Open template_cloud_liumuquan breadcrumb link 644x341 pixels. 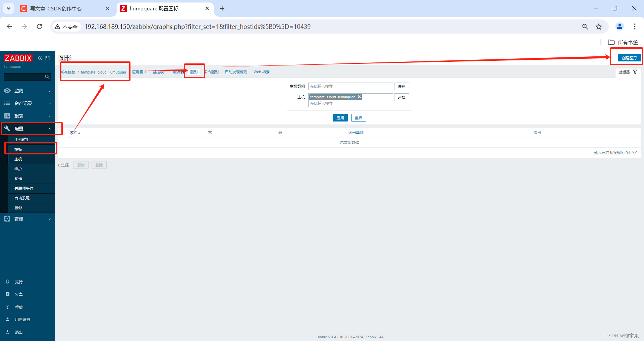point(103,72)
